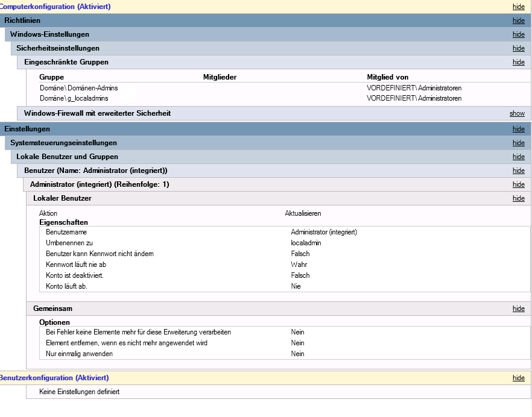Image resolution: width=532 pixels, height=417 pixels.
Task: Hide the Systemsteuerungseinstellungen section
Action: [x=519, y=143]
